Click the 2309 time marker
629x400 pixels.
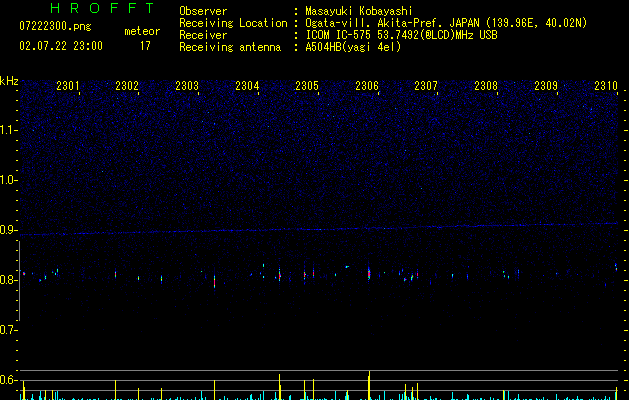tap(546, 86)
